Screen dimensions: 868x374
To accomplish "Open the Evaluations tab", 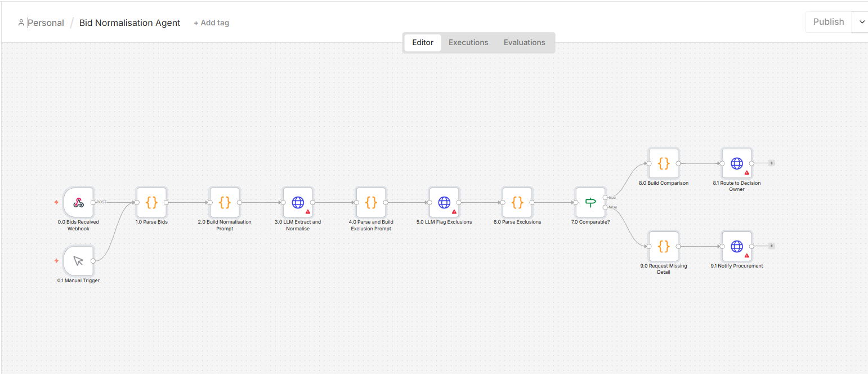I will [x=525, y=43].
